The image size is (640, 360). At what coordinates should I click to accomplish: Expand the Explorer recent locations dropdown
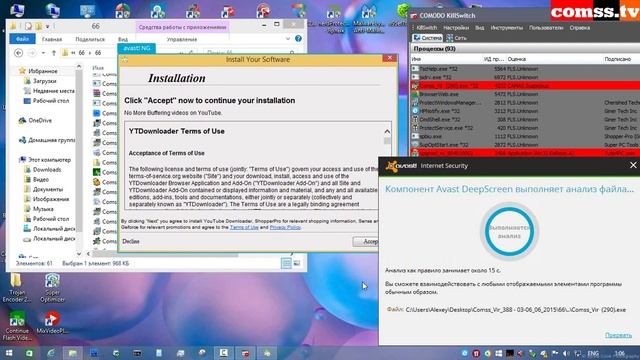tap(43, 53)
